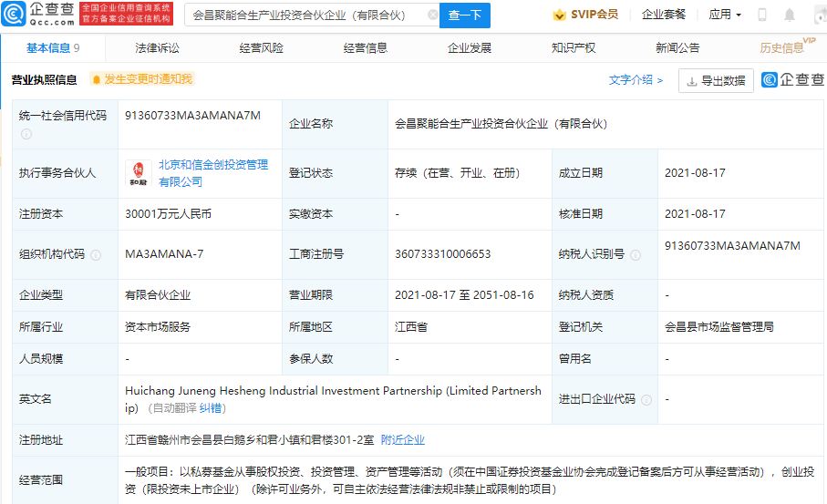This screenshot has width=827, height=504.
Task: Click the info icon beside 纳税人识别号
Action: pos(636,255)
